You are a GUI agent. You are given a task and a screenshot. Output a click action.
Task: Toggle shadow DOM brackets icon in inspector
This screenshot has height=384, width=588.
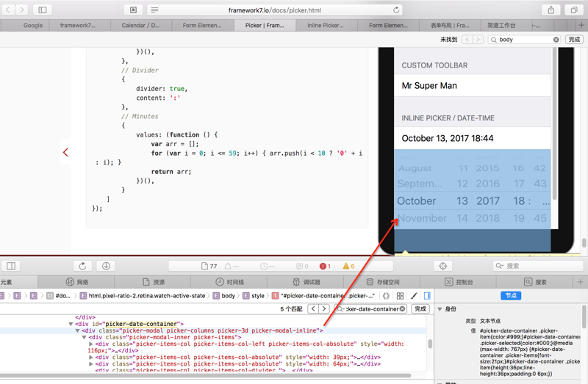click(386, 296)
